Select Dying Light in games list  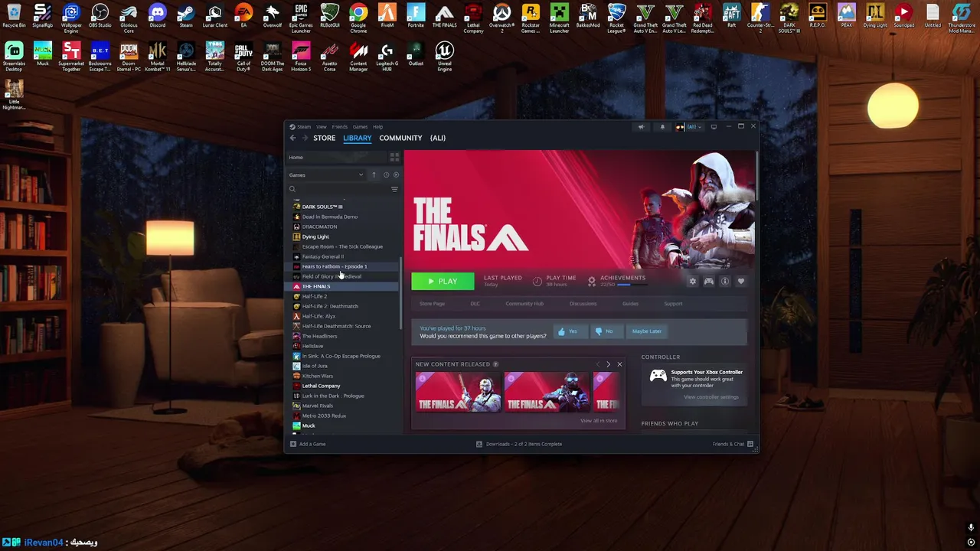[315, 236]
